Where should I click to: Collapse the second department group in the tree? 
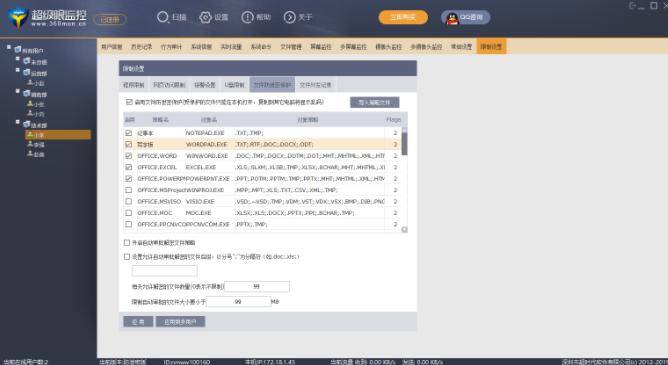click(17, 70)
